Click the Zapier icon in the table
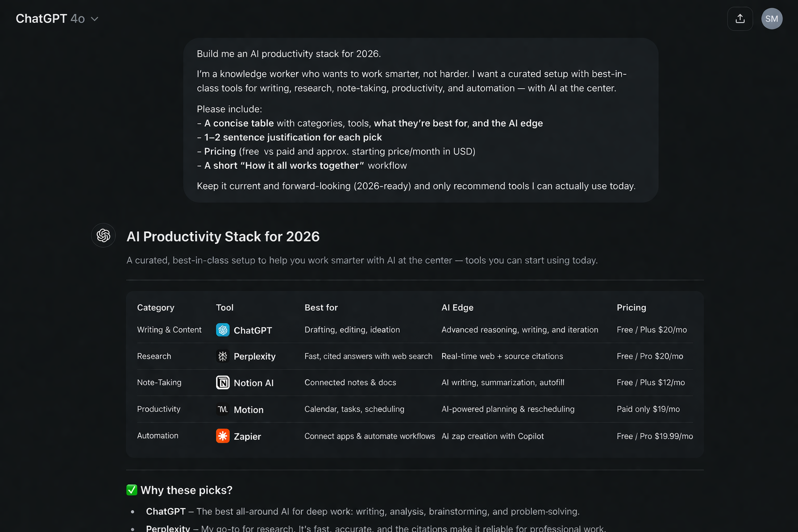The width and height of the screenshot is (798, 532). [x=223, y=436]
